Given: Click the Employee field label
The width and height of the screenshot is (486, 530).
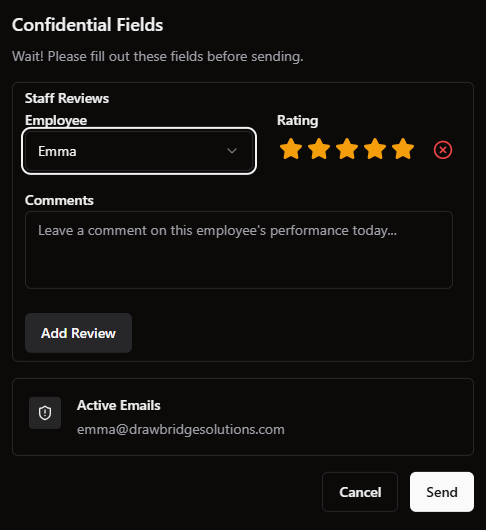Looking at the screenshot, I should pos(56,120).
